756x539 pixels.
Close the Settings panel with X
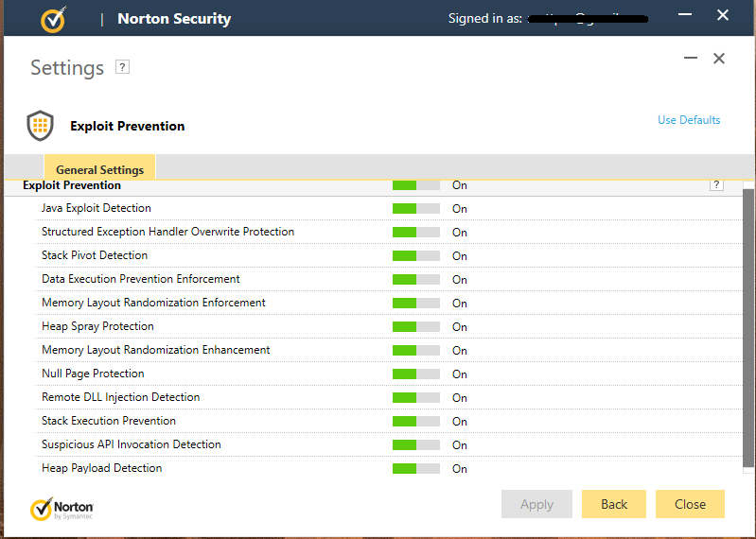pyautogui.click(x=719, y=59)
